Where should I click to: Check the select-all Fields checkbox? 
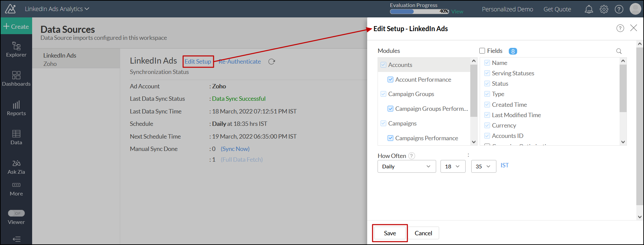coord(482,51)
